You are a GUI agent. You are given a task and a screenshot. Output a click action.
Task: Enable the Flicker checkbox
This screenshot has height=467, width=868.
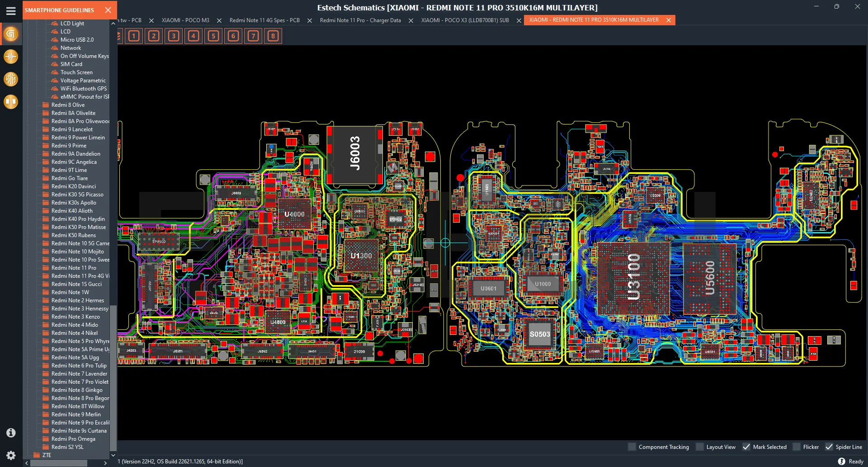point(797,447)
